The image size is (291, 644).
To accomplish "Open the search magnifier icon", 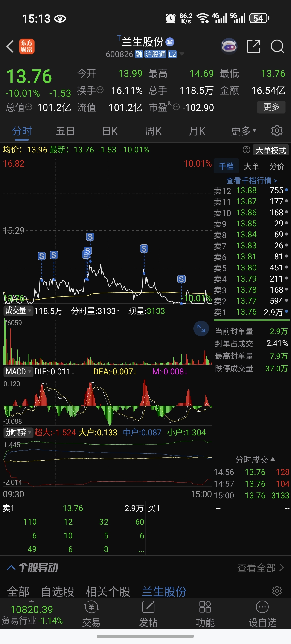I will point(277,46).
